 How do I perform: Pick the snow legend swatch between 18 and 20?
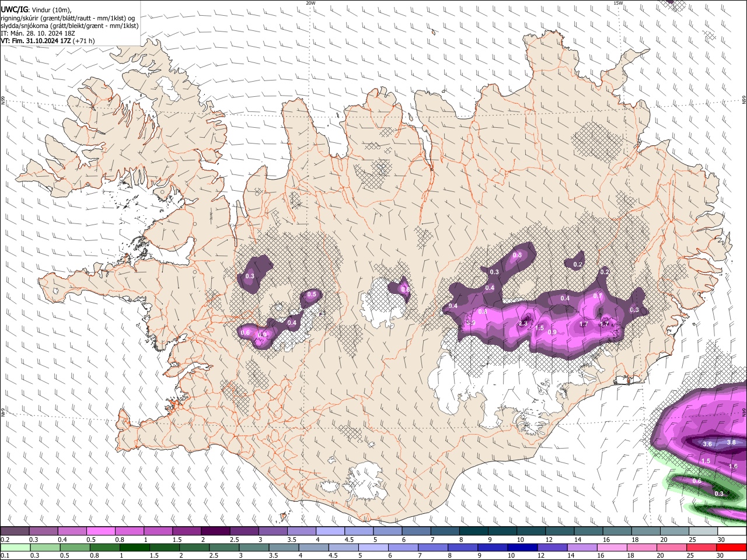pyautogui.click(x=646, y=531)
